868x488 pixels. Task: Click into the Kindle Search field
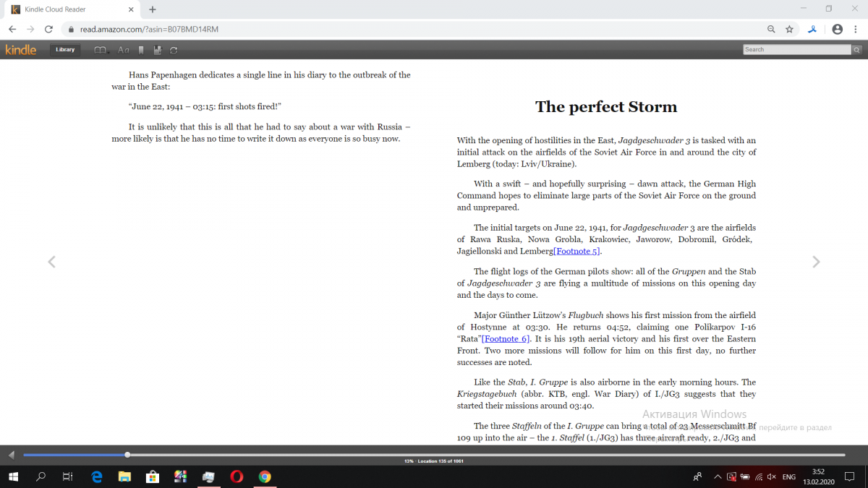pos(796,50)
